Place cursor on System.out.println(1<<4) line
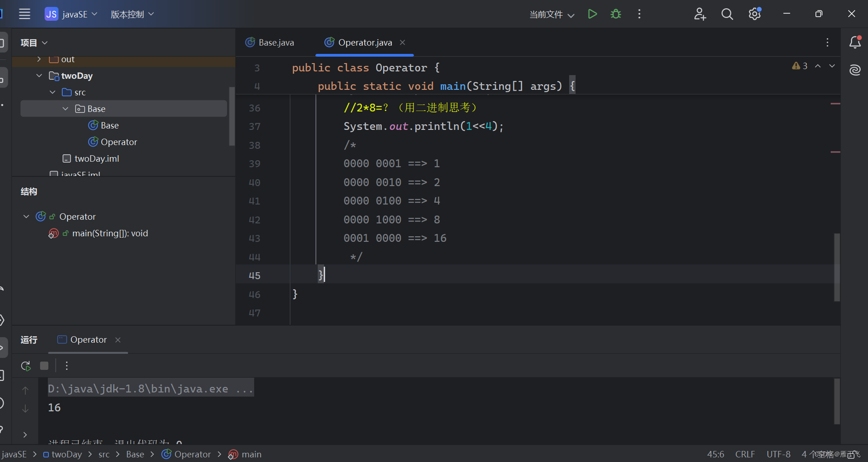Image resolution: width=868 pixels, height=462 pixels. point(424,126)
